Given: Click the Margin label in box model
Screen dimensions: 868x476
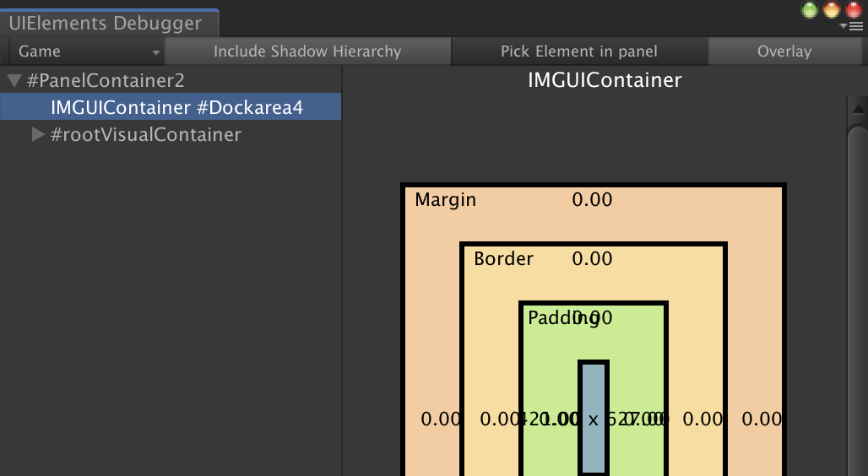Looking at the screenshot, I should pyautogui.click(x=445, y=200).
